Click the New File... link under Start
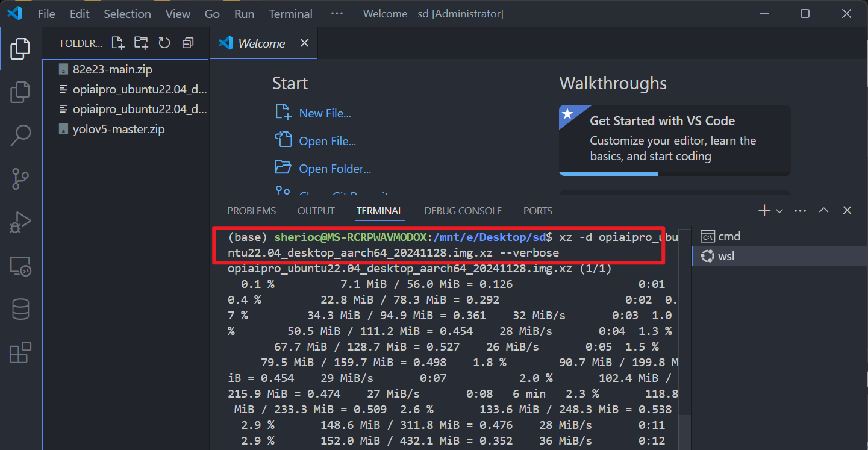868x450 pixels. coord(313,113)
